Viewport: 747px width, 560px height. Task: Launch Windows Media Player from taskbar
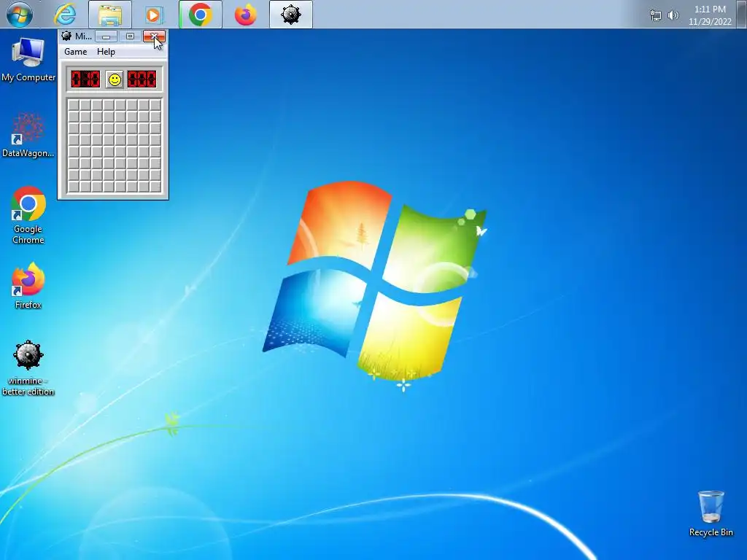pos(155,15)
